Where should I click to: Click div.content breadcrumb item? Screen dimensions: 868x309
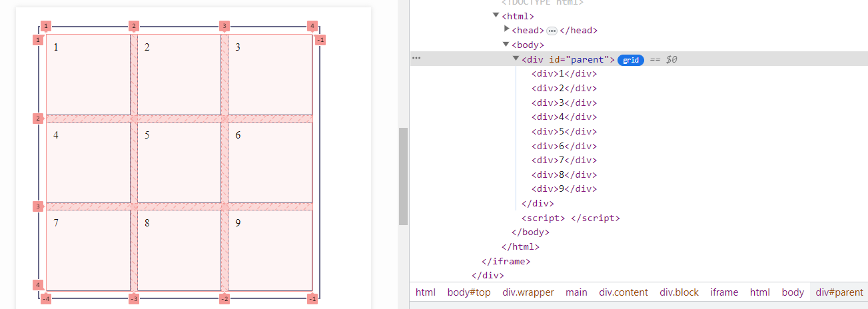(623, 292)
